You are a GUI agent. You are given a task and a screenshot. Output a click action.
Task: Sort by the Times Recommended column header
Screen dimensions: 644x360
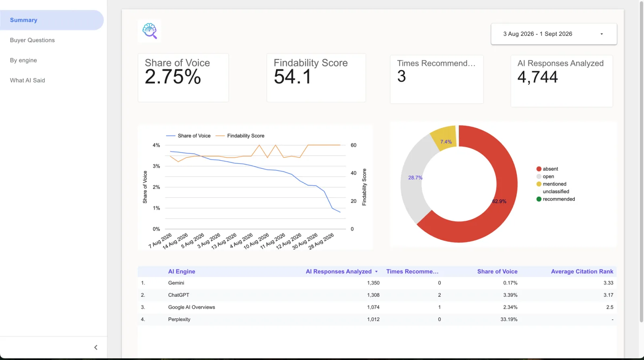[413, 271]
